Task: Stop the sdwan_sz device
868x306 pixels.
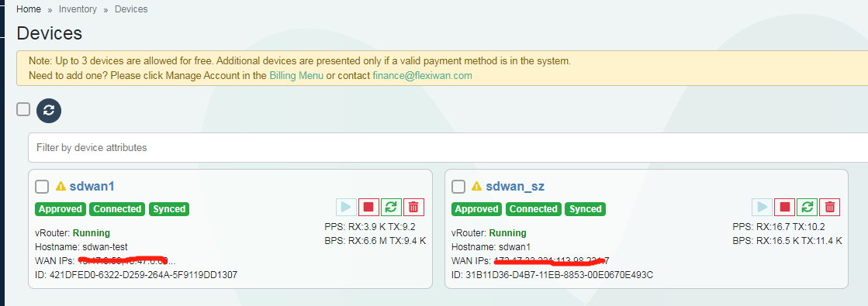Action: (x=784, y=207)
